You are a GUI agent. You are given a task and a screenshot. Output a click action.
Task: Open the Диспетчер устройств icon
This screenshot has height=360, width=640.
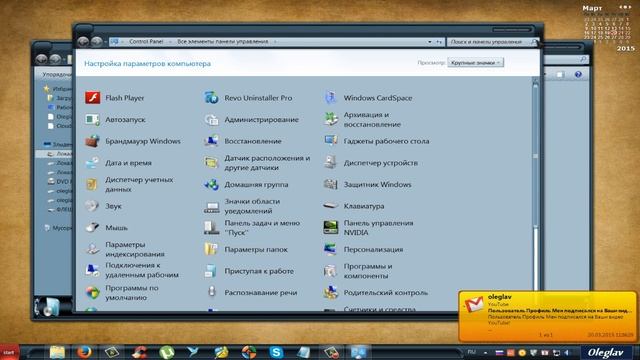(331, 163)
